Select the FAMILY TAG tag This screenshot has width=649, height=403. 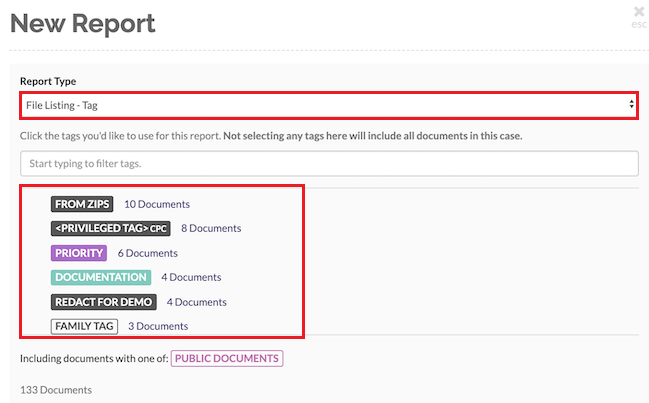click(x=84, y=325)
